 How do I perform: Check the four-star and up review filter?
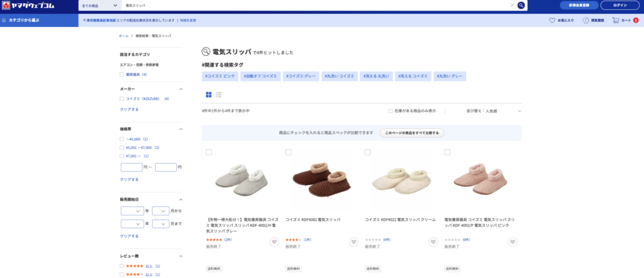121,274
